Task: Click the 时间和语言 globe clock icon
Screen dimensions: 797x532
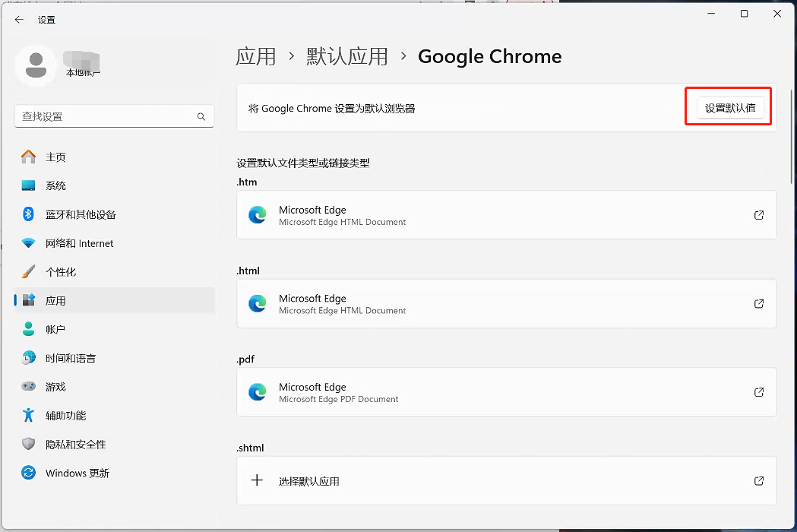Action: click(x=28, y=357)
